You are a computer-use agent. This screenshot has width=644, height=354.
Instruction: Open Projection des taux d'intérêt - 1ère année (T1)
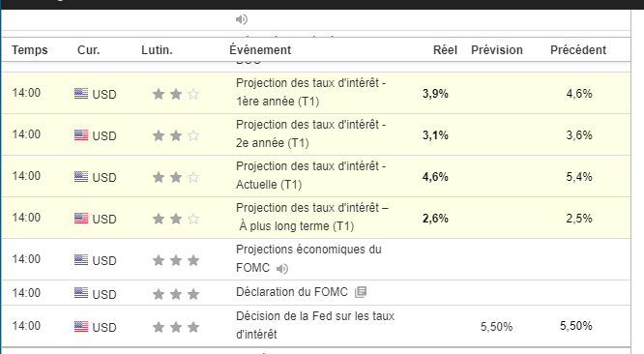(x=311, y=92)
